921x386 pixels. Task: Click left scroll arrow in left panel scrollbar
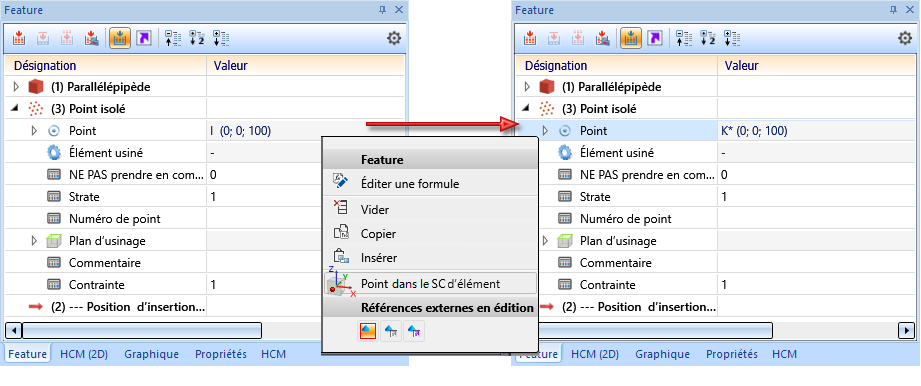(x=13, y=330)
